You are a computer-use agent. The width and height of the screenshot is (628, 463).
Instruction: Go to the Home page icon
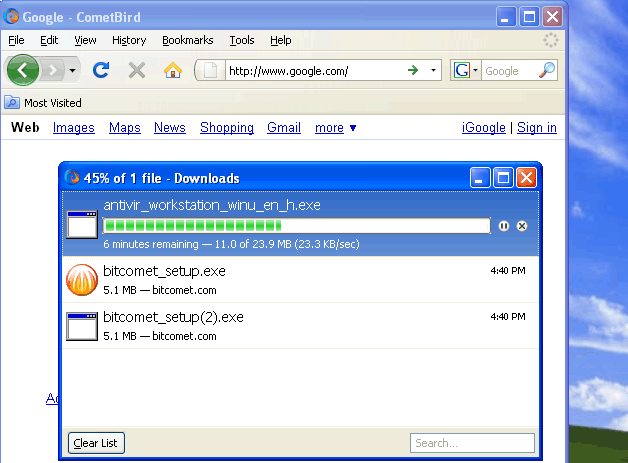click(x=173, y=70)
